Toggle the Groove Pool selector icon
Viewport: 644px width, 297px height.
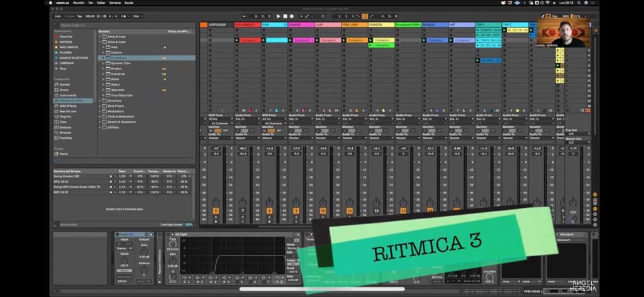click(55, 225)
